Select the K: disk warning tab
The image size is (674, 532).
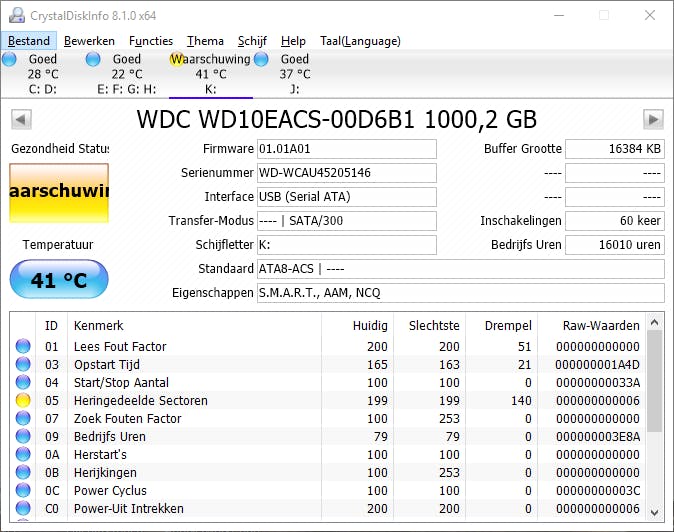(211, 74)
